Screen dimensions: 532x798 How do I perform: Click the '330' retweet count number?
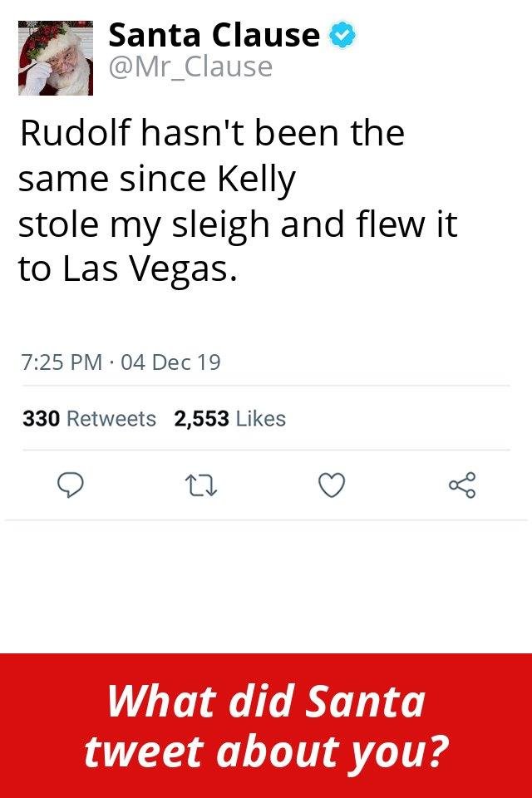coord(42,418)
